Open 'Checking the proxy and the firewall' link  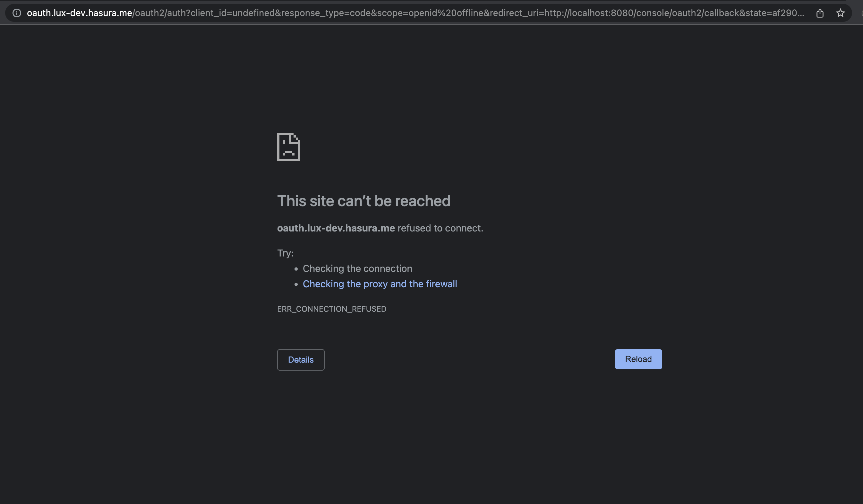pos(380,284)
